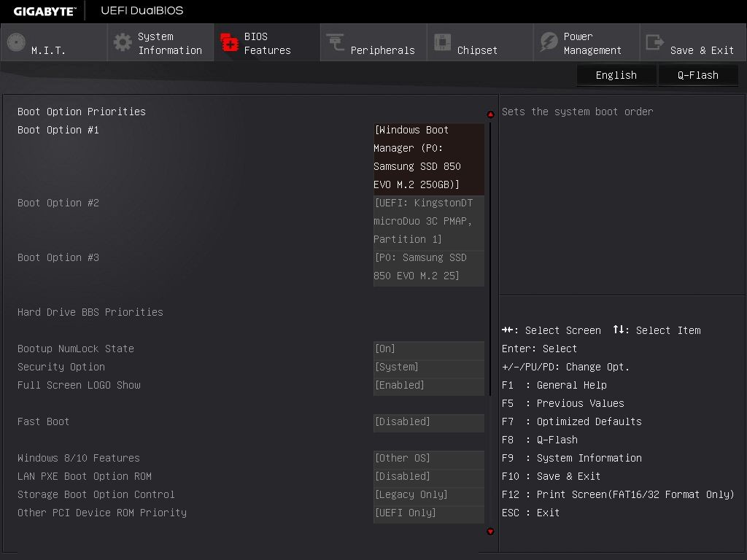Change Storage Boot Option Control [Legacy Only]
The height and width of the screenshot is (560, 747).
tap(429, 494)
